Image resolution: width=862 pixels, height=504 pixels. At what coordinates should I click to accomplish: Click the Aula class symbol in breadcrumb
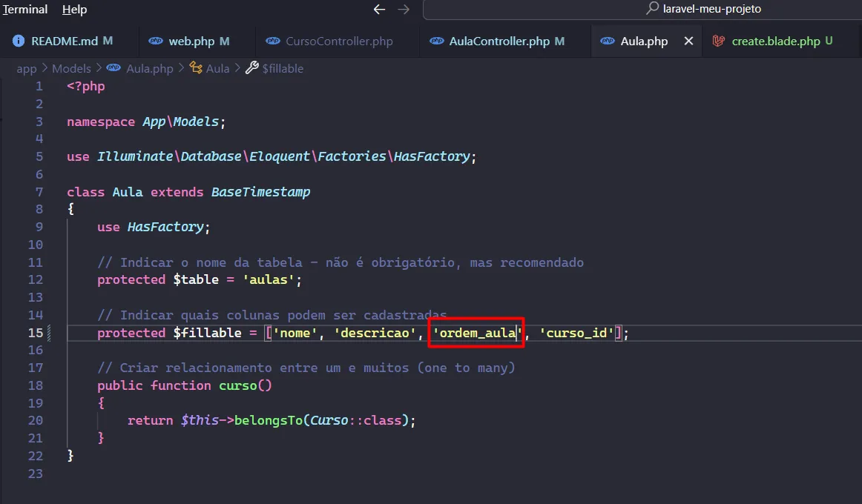(218, 68)
